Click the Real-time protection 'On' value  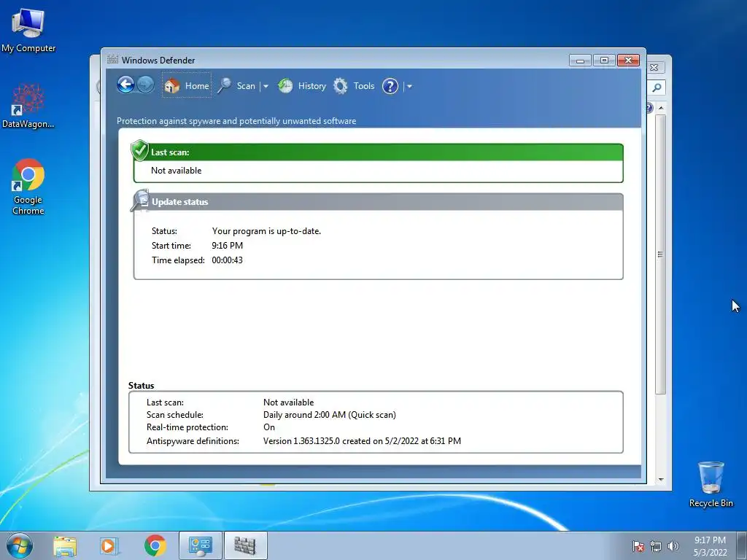coord(269,427)
